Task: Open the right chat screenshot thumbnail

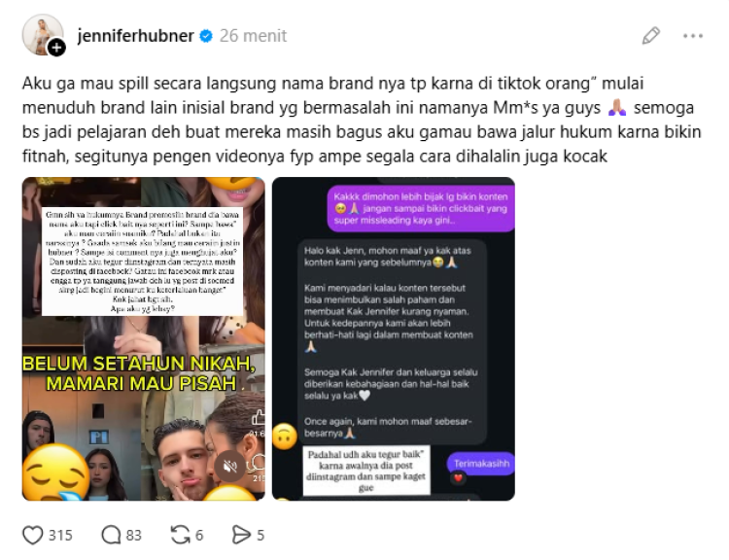Action: pyautogui.click(x=394, y=338)
